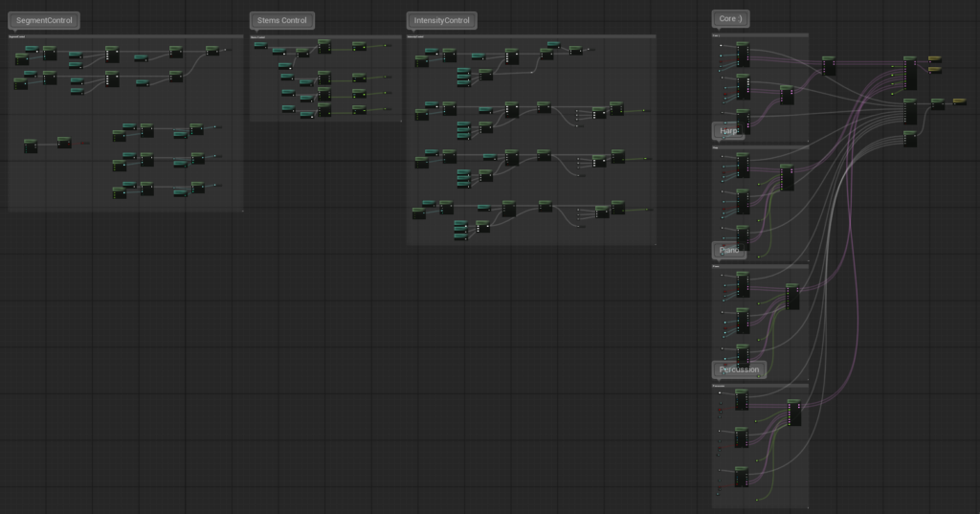Viewport: 980px width, 514px height.
Task: Click Stems Control comment box bottom-right resize handle
Action: coord(400,120)
